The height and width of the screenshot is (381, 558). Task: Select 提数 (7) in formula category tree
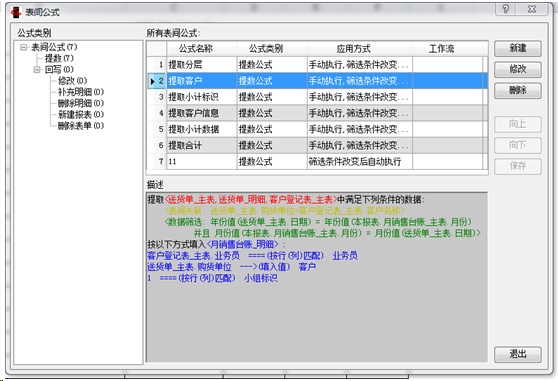59,58
